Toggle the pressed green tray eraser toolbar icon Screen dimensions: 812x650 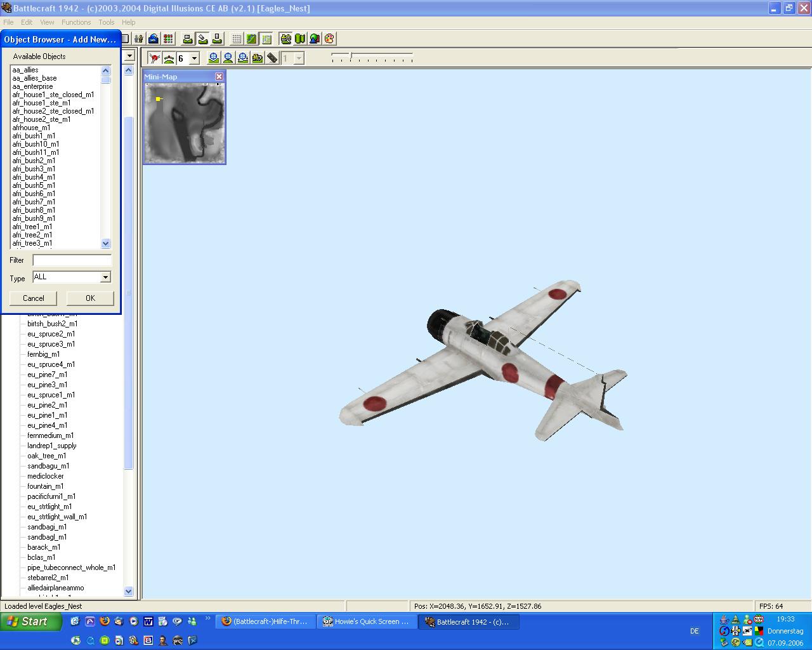coord(202,39)
